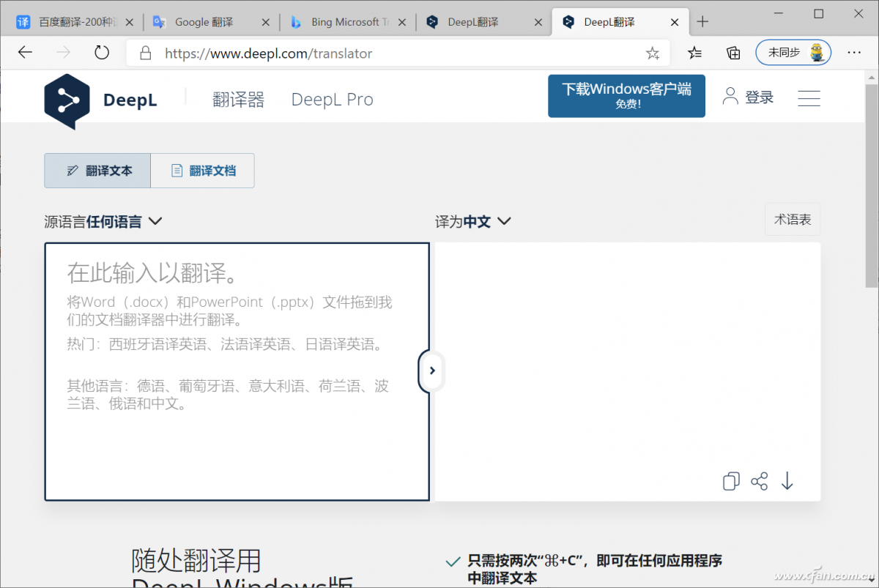Open the collections icon
This screenshot has width=879, height=588.
(733, 53)
